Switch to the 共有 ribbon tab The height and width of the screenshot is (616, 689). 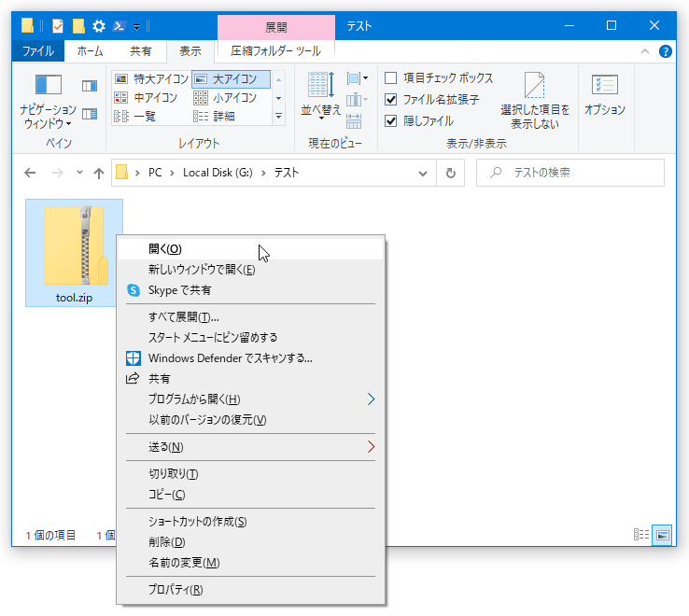coord(141,51)
